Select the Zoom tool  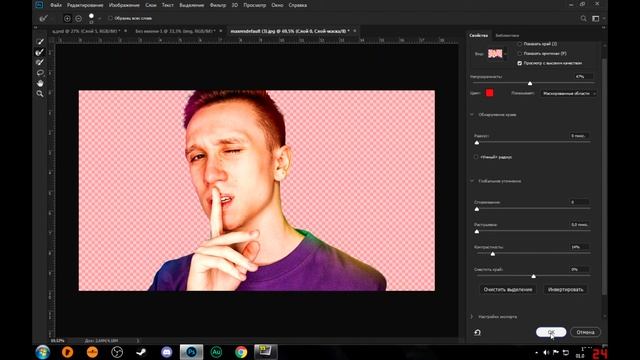point(40,94)
